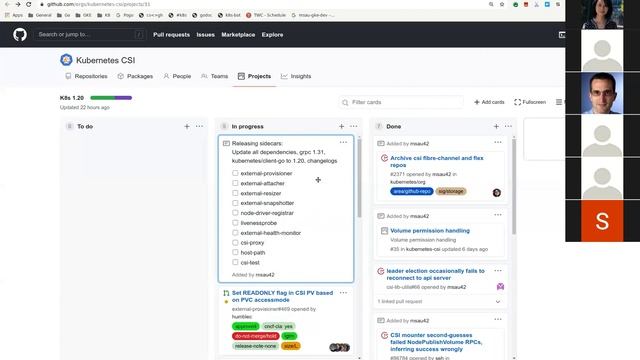This screenshot has width=640, height=360.
Task: Open the To do column options menu
Action: (x=199, y=127)
